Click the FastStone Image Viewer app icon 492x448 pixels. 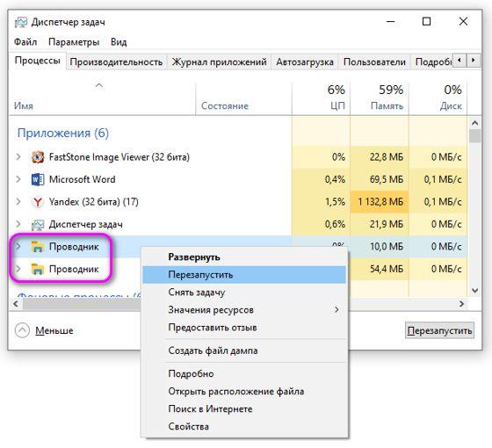coord(38,157)
